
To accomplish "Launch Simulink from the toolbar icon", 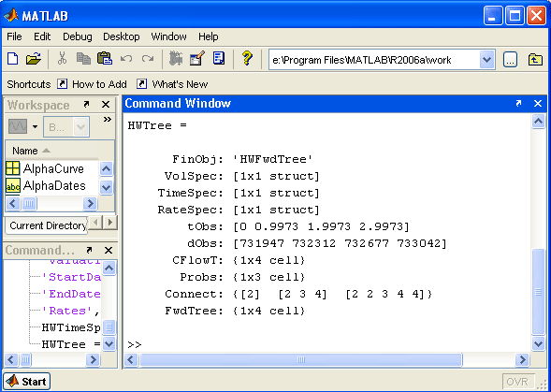I will point(176,59).
